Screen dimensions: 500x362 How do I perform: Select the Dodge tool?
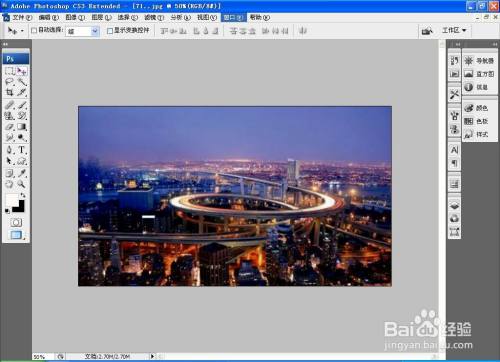tap(22, 137)
